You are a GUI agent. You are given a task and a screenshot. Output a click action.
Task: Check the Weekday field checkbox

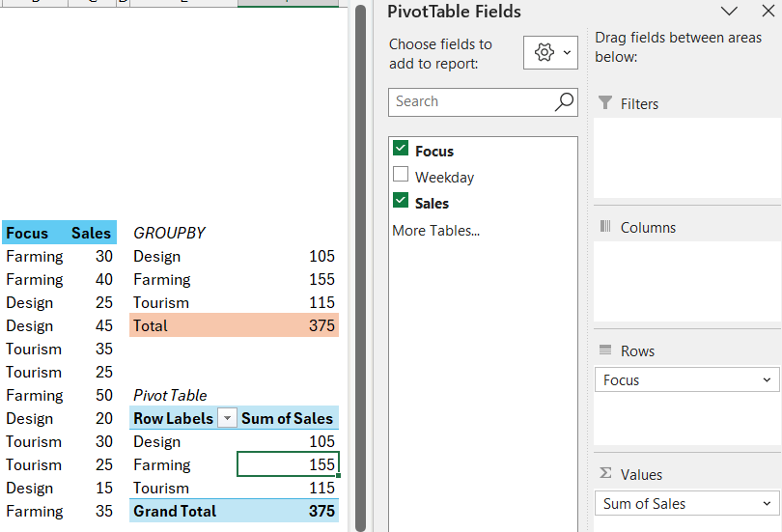tap(401, 176)
